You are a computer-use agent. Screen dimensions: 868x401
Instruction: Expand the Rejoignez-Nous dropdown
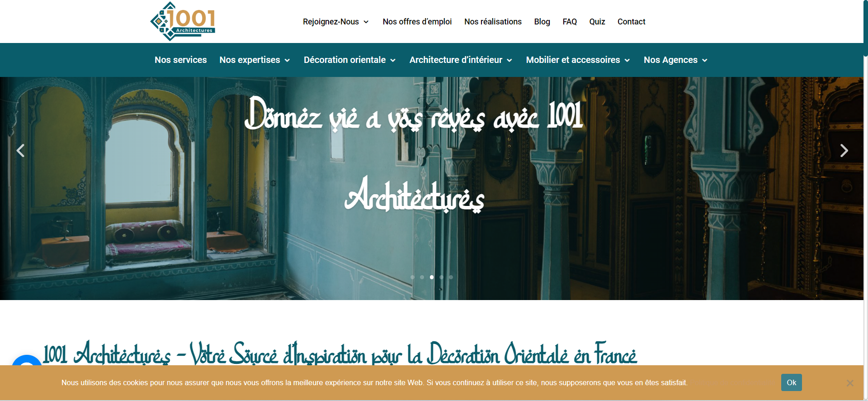click(x=335, y=22)
